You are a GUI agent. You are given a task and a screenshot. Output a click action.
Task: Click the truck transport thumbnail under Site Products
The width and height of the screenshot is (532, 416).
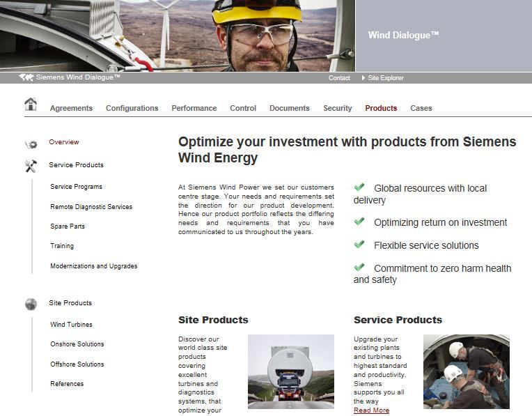[291, 371]
